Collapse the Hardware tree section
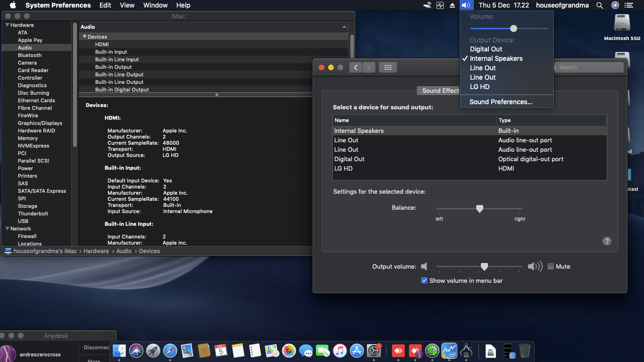 (x=7, y=25)
